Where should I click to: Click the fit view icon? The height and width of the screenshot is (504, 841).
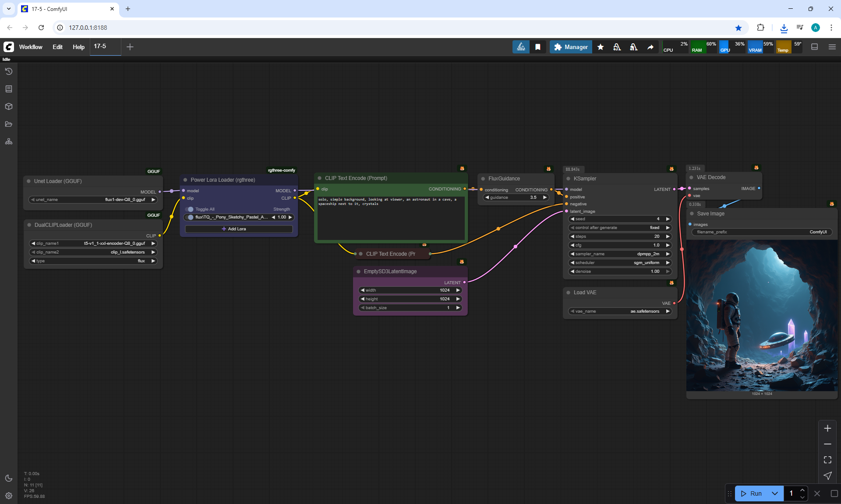[x=827, y=460]
